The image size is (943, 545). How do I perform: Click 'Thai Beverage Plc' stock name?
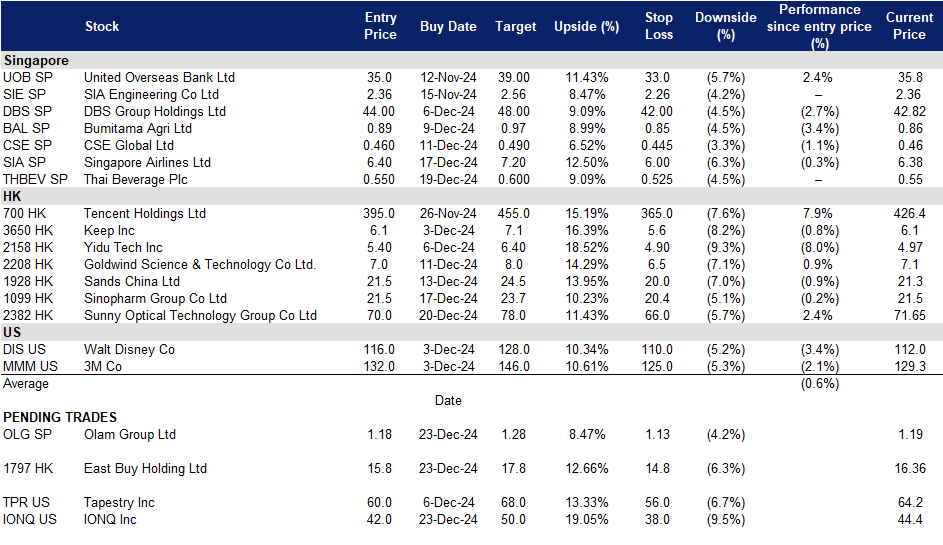coord(136,179)
